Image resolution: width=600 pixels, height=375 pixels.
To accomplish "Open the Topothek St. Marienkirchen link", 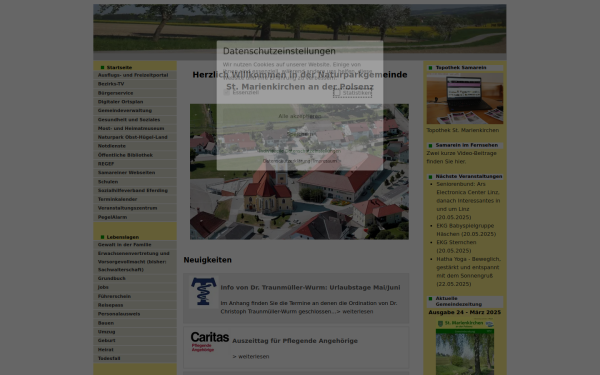I will 463,130.
